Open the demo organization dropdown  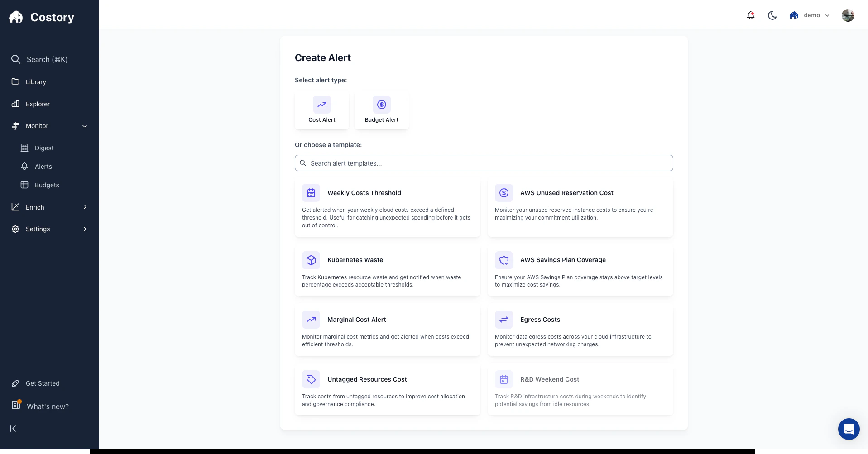click(x=810, y=15)
